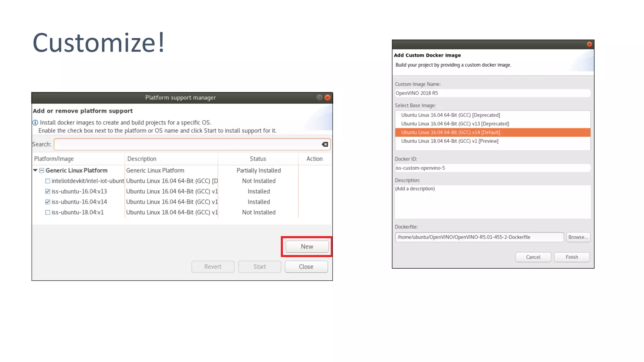Viewport: 644px width, 362px height.
Task: Click the Action column header
Action: tap(314, 159)
